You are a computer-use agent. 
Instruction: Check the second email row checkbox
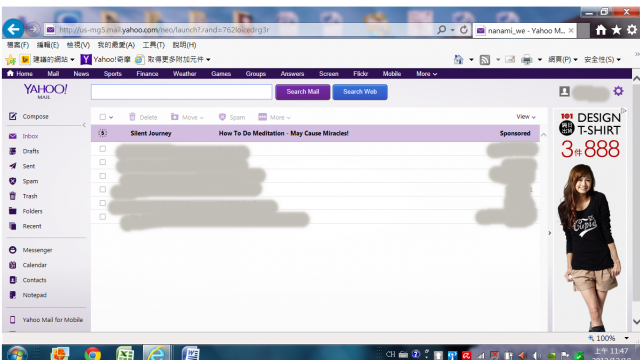pos(102,162)
